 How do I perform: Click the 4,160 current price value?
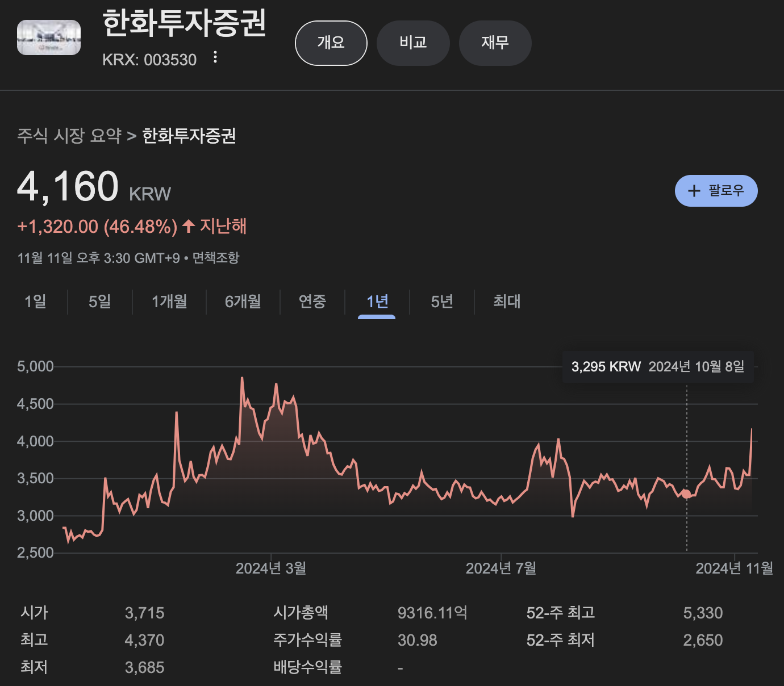click(x=68, y=187)
